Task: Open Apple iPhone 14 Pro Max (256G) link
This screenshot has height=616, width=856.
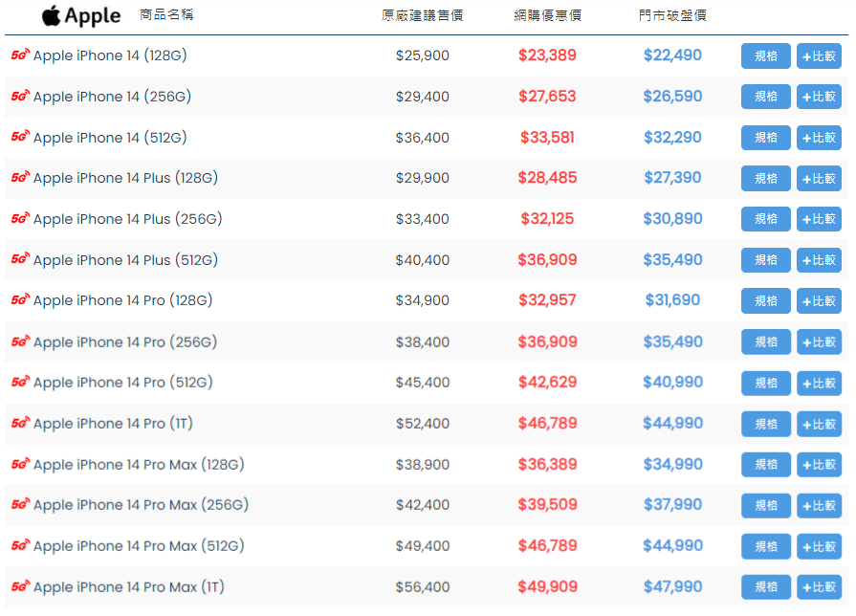Action: point(141,505)
